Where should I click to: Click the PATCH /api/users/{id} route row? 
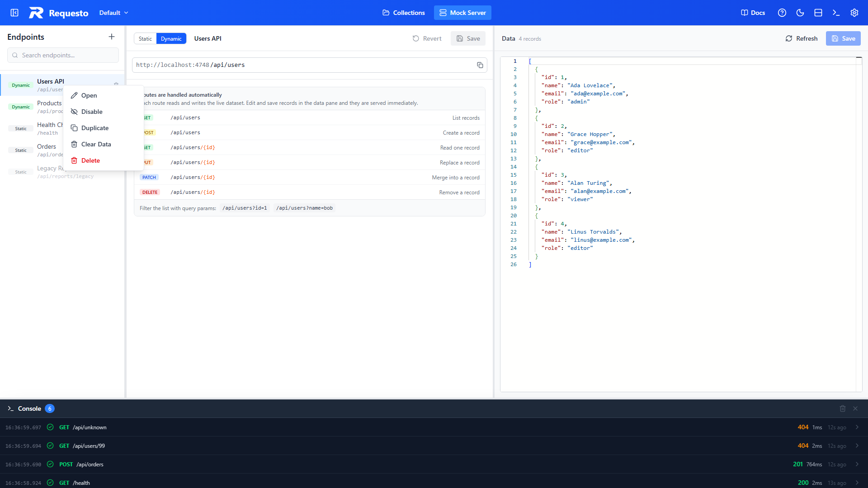coord(310,177)
